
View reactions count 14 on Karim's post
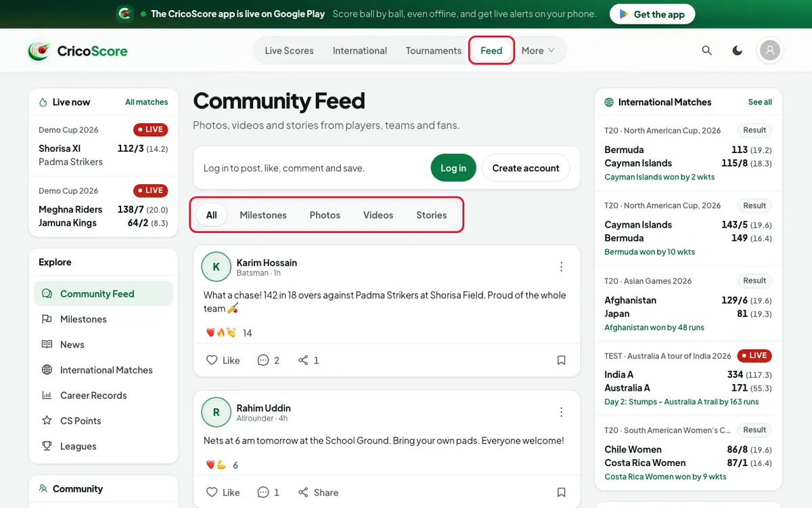tap(229, 333)
